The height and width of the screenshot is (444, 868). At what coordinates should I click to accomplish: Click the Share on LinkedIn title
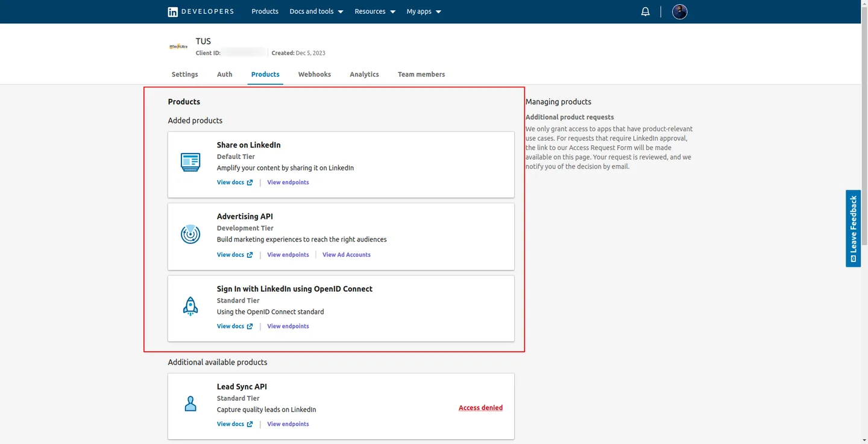pyautogui.click(x=248, y=145)
